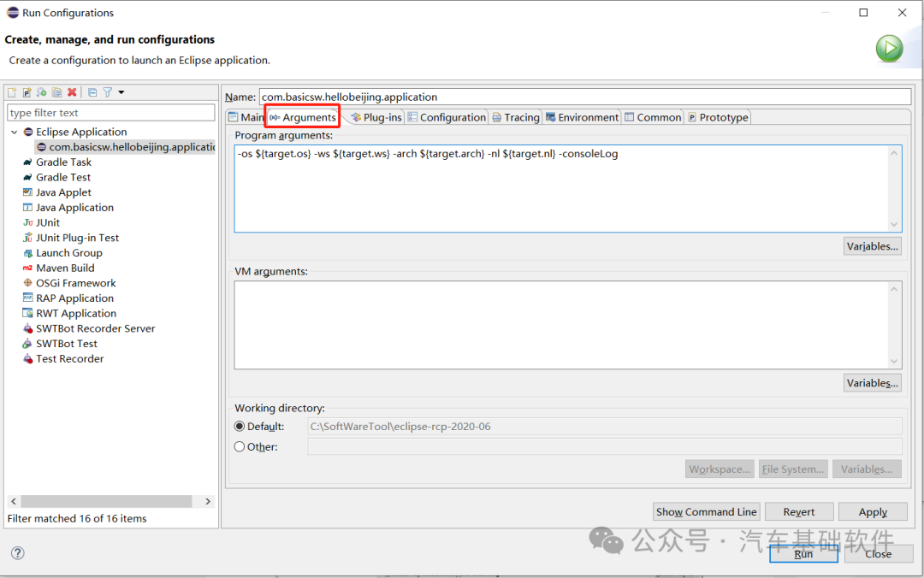Screen dimensions: 924x578
Task: Duplicate the selected launch configuration
Action: (x=56, y=92)
